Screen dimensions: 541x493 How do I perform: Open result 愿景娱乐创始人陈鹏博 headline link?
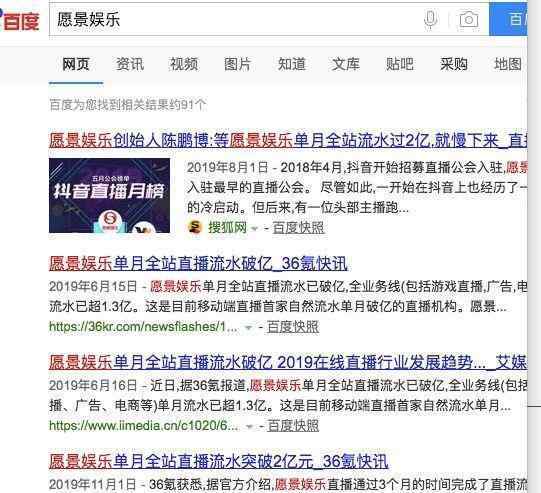coord(288,140)
